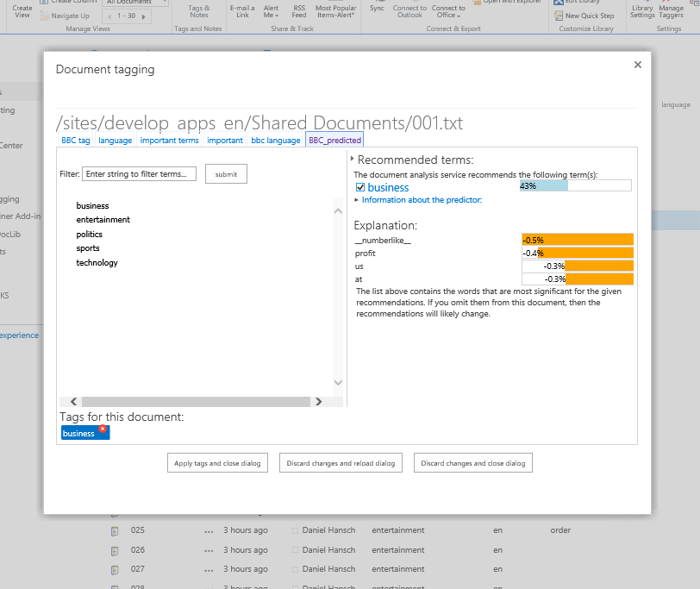The width and height of the screenshot is (700, 589).
Task: Open the important terms tab
Action: click(x=169, y=140)
